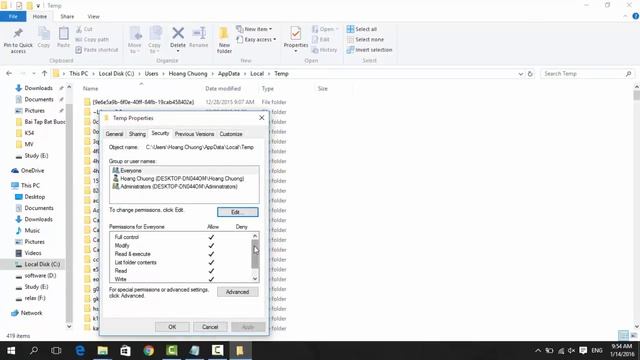Open the volume tray icon

pos(571,351)
